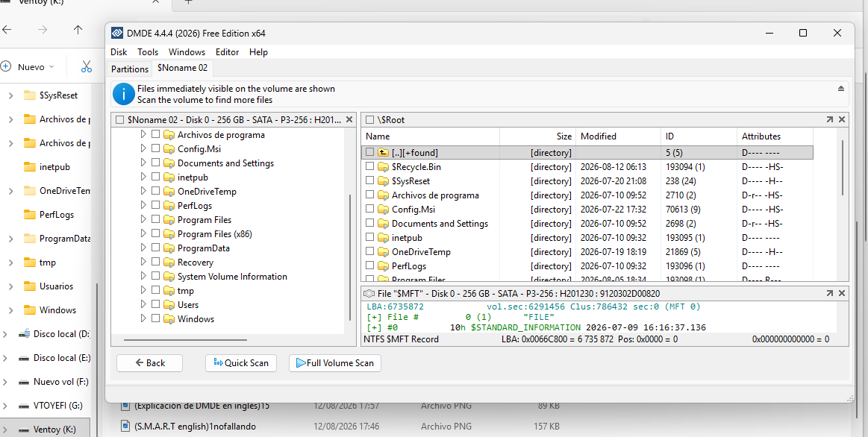Click the Explorer Up arrow navigation icon

(x=78, y=29)
